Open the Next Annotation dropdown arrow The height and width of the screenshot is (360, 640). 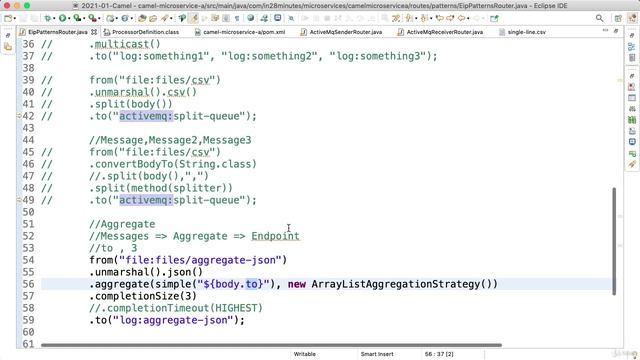(x=416, y=18)
